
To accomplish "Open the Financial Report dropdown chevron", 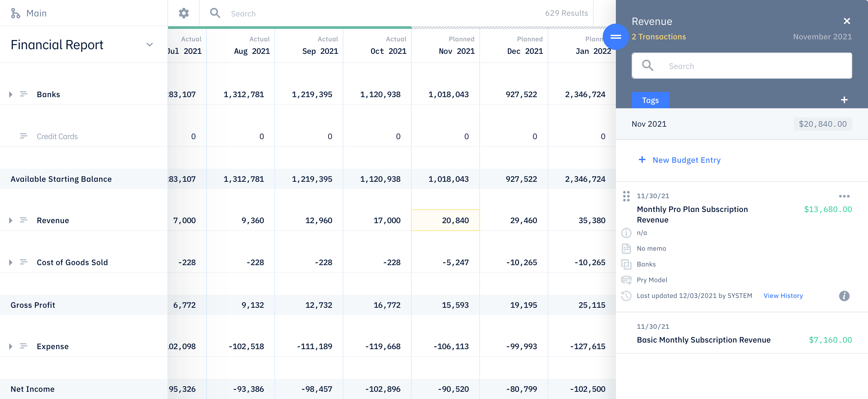I will coord(150,45).
